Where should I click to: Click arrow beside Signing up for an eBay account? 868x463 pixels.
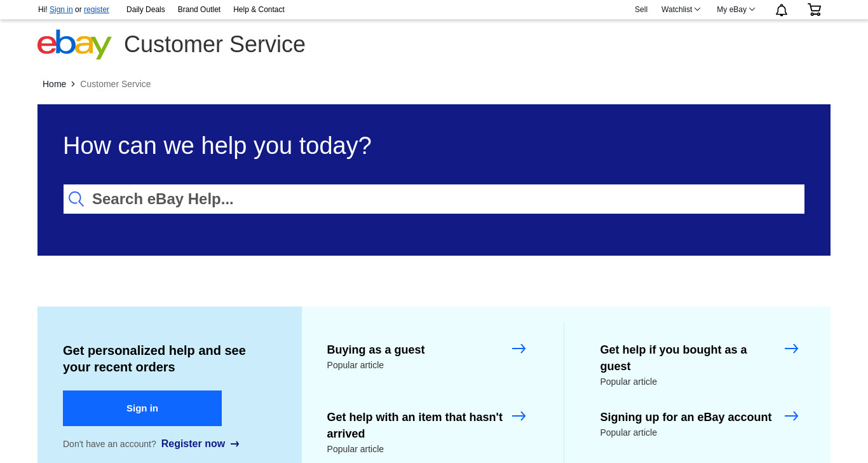pos(791,416)
